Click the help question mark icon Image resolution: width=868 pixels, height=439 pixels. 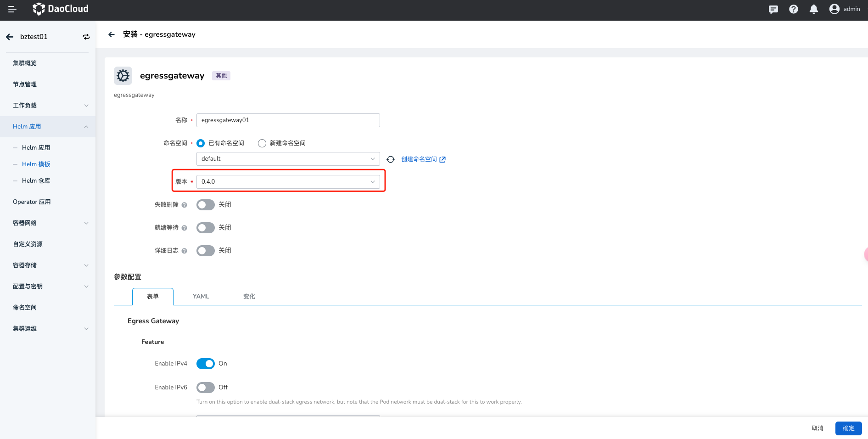tap(794, 9)
